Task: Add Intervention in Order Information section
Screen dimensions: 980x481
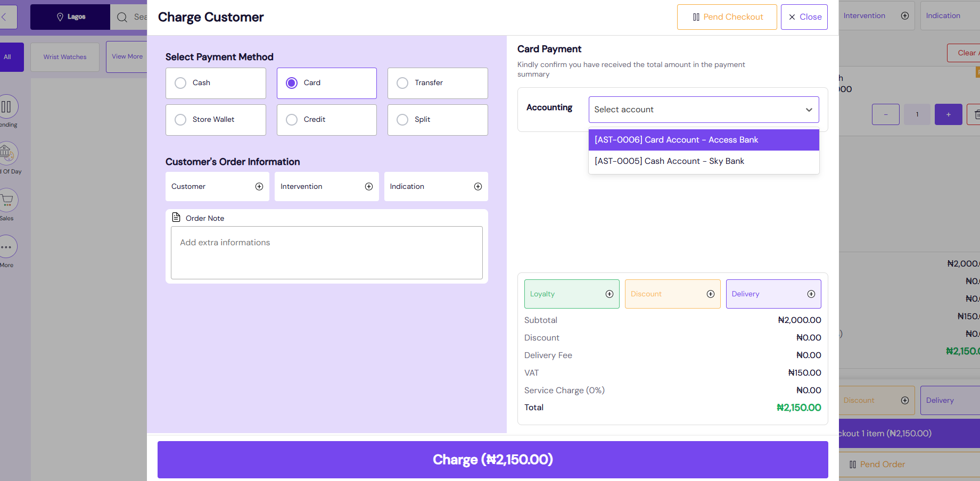Action: click(326, 187)
